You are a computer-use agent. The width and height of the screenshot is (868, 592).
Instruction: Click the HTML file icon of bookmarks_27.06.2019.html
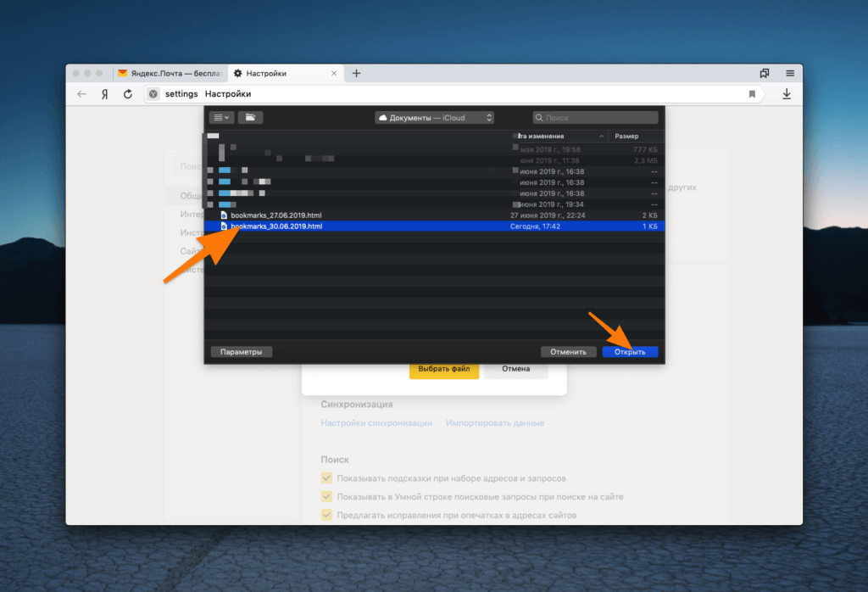(x=224, y=215)
